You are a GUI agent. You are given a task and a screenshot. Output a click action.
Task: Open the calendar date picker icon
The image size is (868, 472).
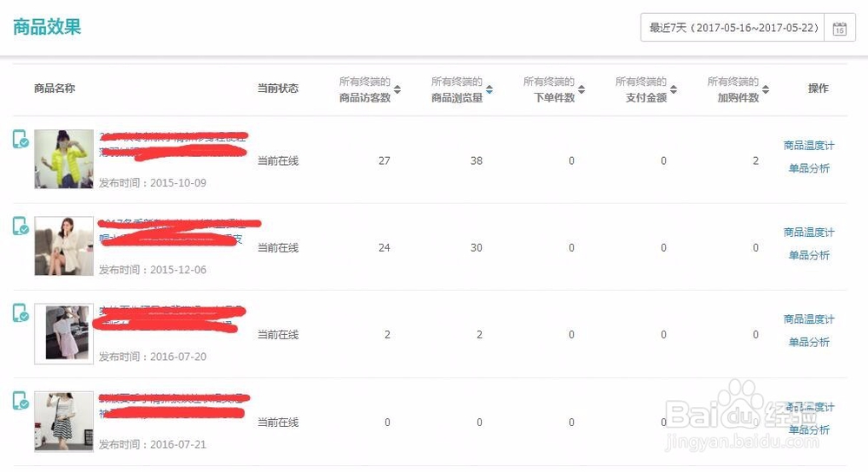(x=839, y=28)
